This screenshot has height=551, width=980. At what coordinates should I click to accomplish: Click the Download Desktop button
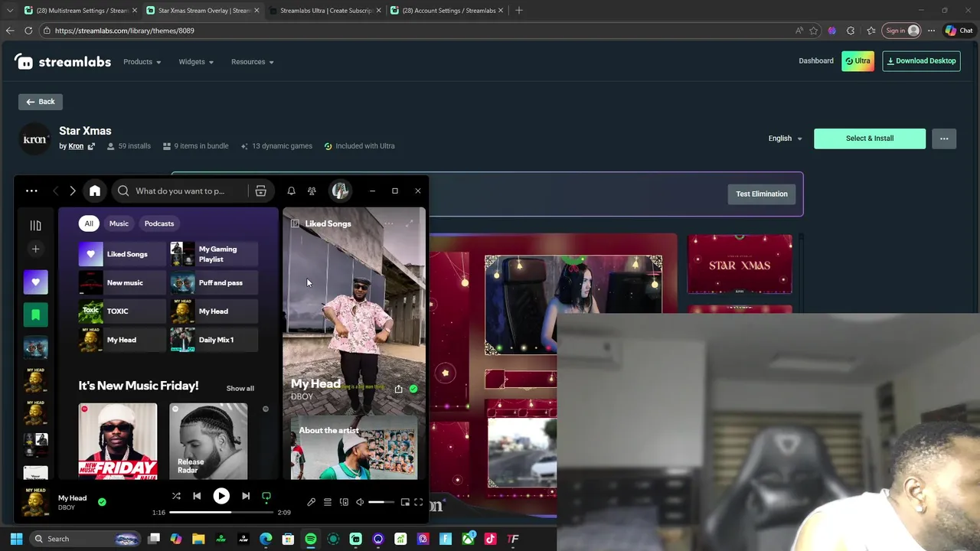[x=921, y=61]
